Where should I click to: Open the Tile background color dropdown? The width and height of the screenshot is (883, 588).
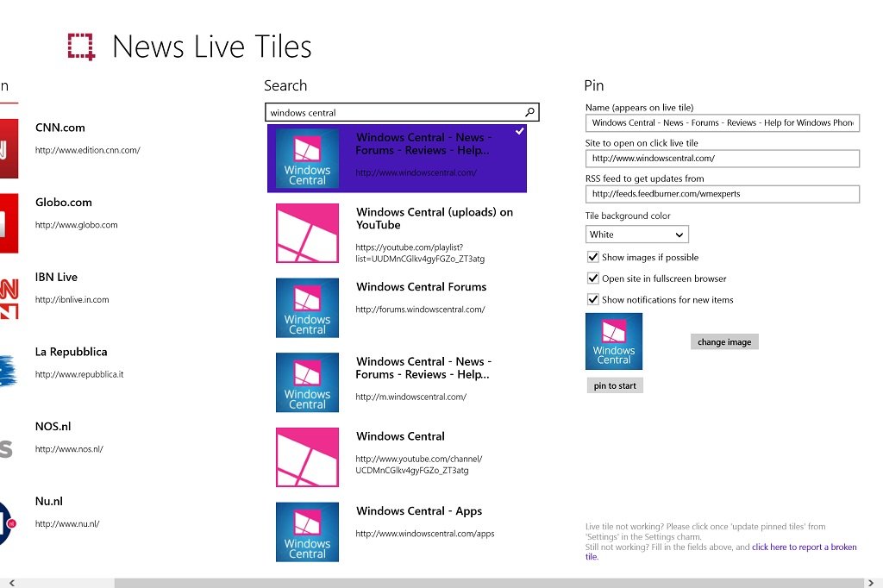(637, 235)
